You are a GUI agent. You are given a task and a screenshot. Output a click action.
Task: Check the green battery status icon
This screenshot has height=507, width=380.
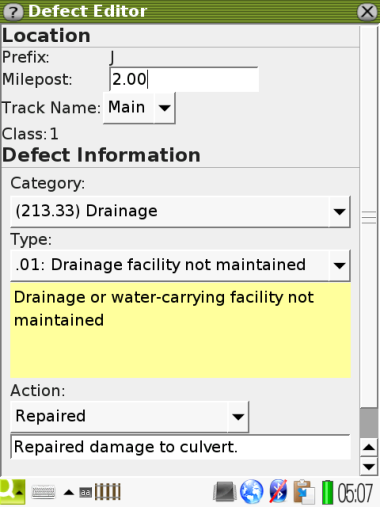pyautogui.click(x=327, y=492)
